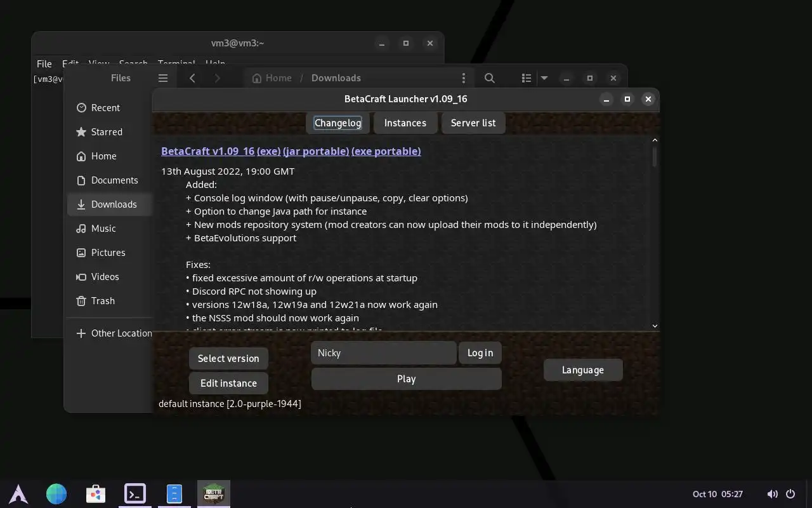Screen dimensions: 812x508
Task: Select Downloads in Files sidebar
Action: 110,204
